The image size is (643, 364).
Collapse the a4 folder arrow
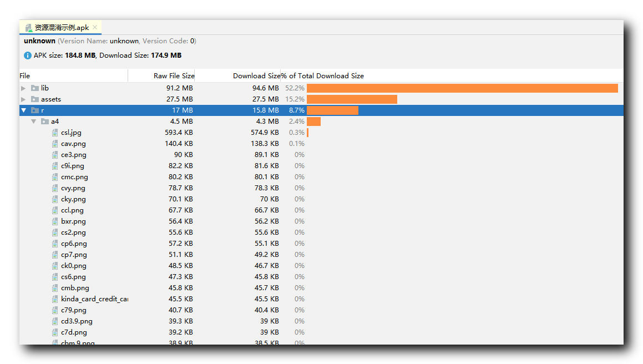click(34, 122)
